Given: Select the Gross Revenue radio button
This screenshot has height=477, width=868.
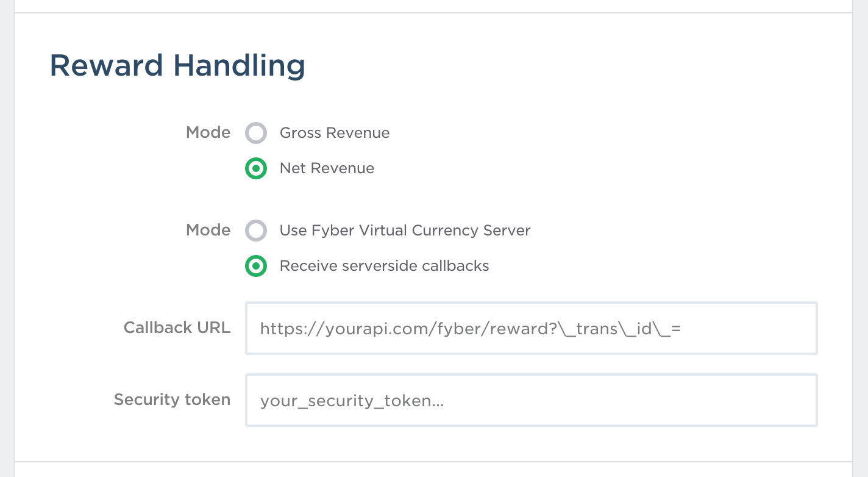Looking at the screenshot, I should (256, 133).
